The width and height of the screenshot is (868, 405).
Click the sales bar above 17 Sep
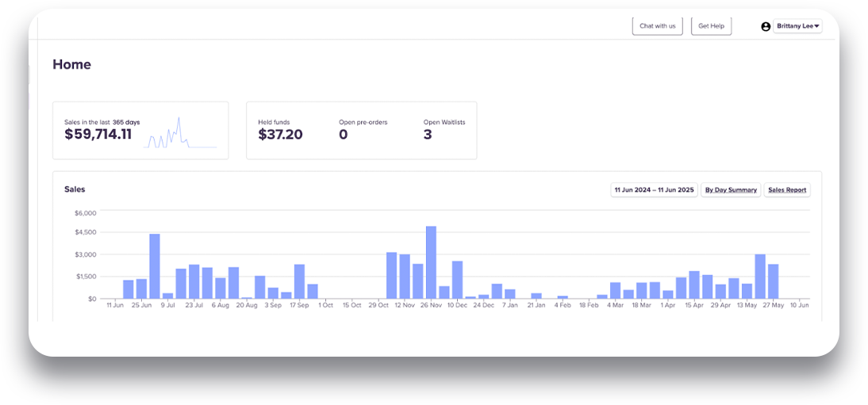(x=299, y=281)
